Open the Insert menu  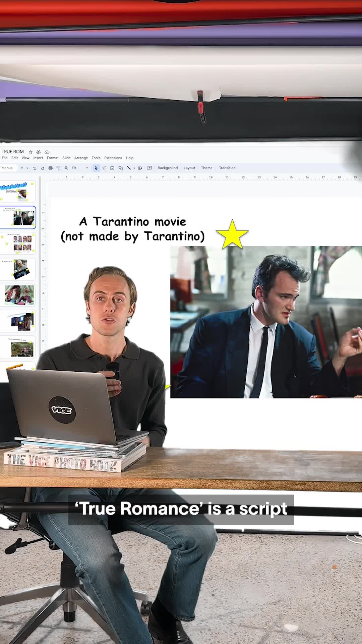tap(38, 158)
